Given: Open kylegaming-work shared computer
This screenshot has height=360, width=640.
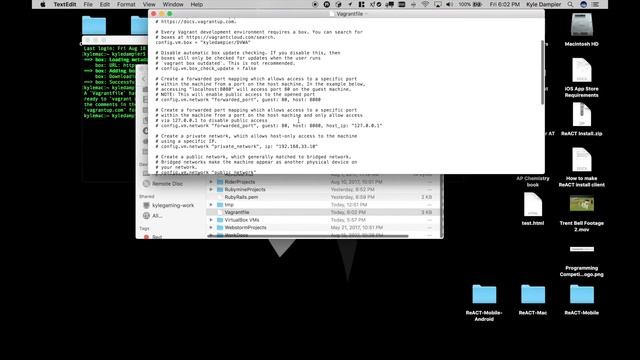Looking at the screenshot, I should [173, 205].
